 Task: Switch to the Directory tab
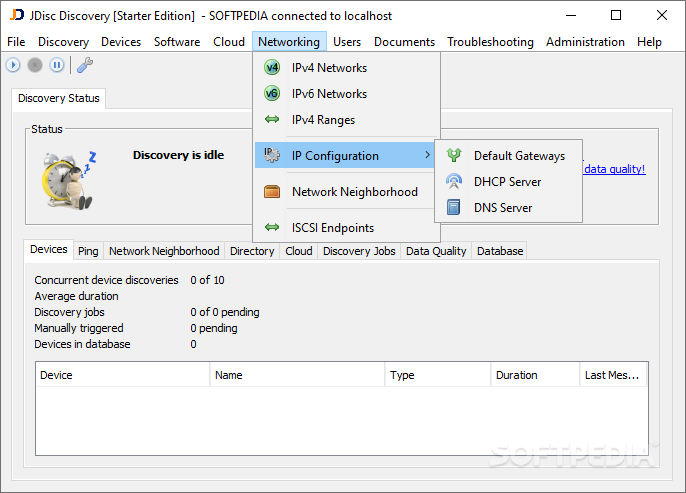[x=252, y=251]
